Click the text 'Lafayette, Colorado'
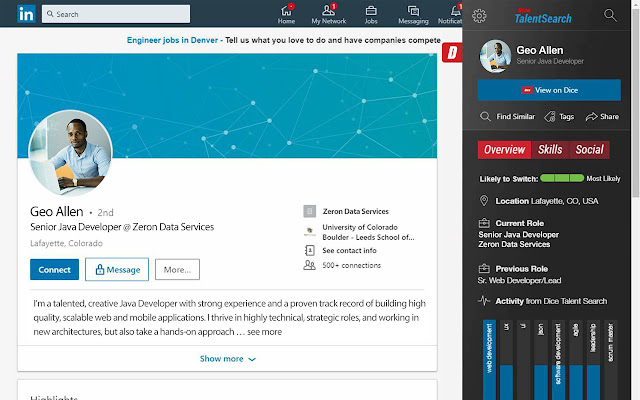Image resolution: width=640 pixels, height=400 pixels. [x=67, y=243]
